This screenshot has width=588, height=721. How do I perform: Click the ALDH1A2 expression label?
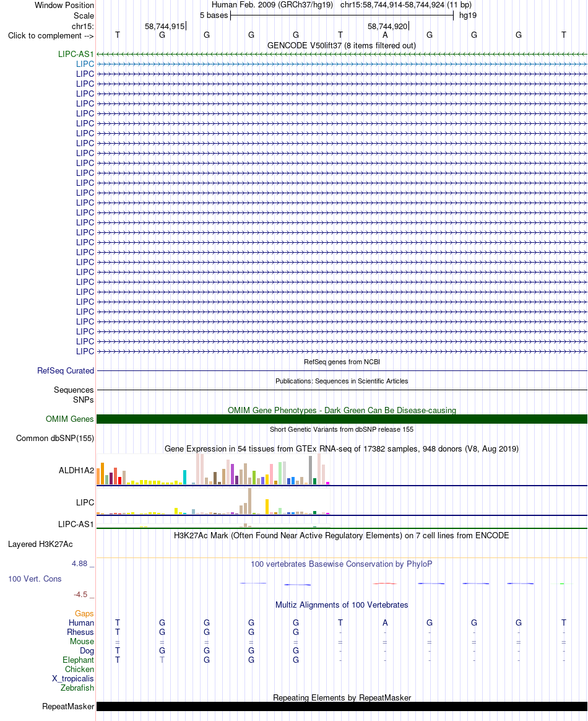[x=76, y=470]
